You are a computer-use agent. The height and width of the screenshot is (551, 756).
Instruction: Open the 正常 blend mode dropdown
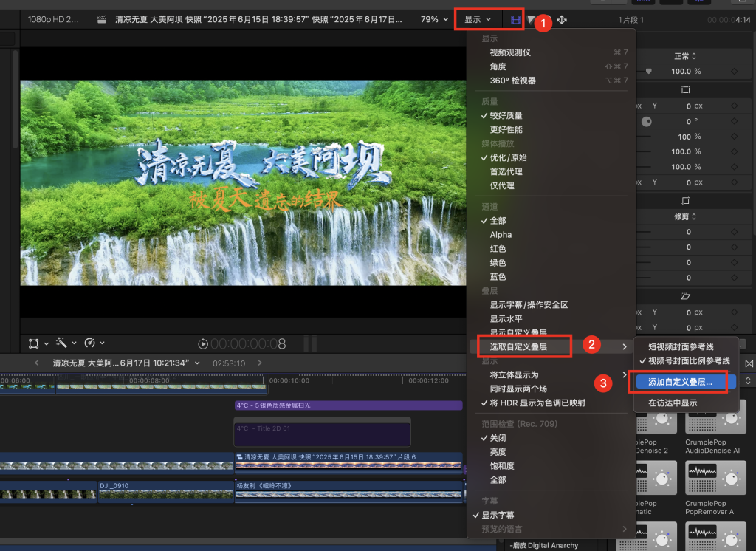click(x=685, y=56)
